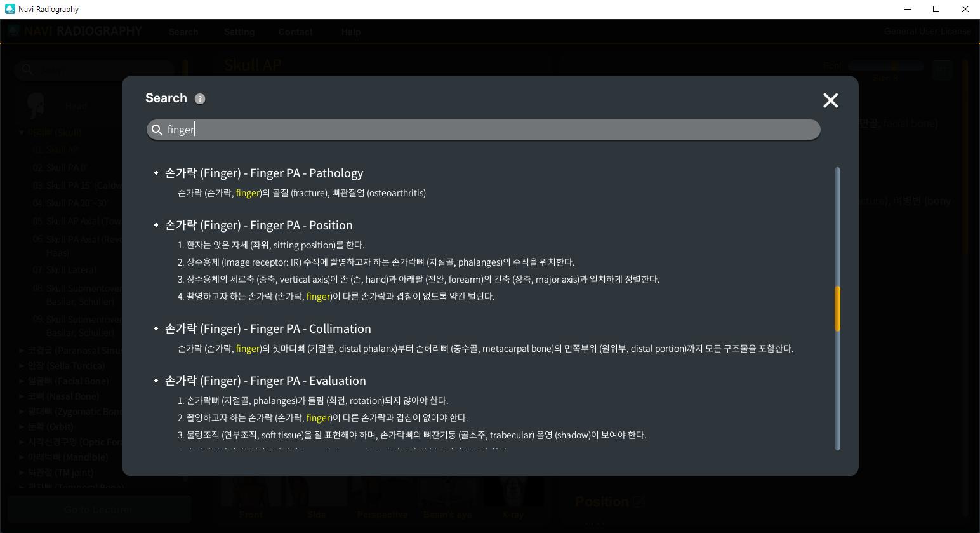Screen dimensions: 980x533
Task: Open Finger PA - Position result
Action: pyautogui.click(x=258, y=225)
